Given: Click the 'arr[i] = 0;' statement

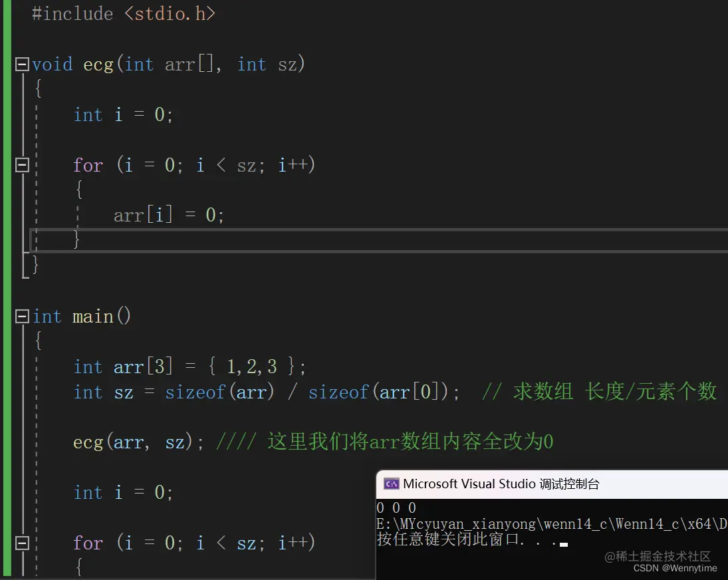Looking at the screenshot, I should click(169, 215).
